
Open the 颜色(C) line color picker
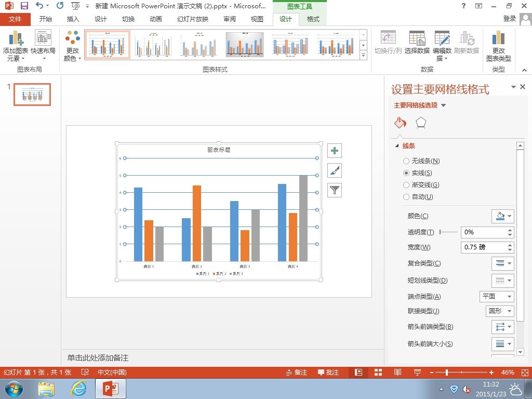pyautogui.click(x=503, y=216)
